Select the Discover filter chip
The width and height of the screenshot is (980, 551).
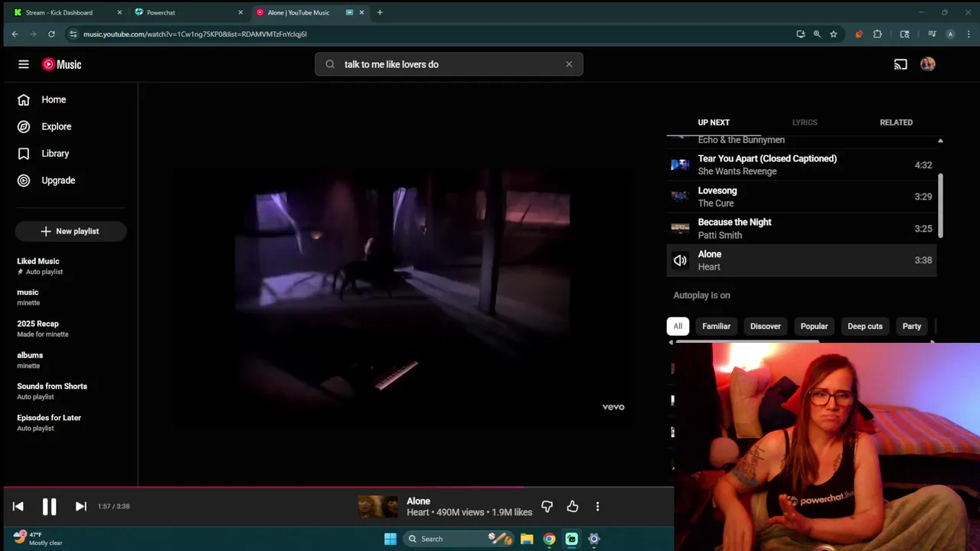click(x=766, y=326)
